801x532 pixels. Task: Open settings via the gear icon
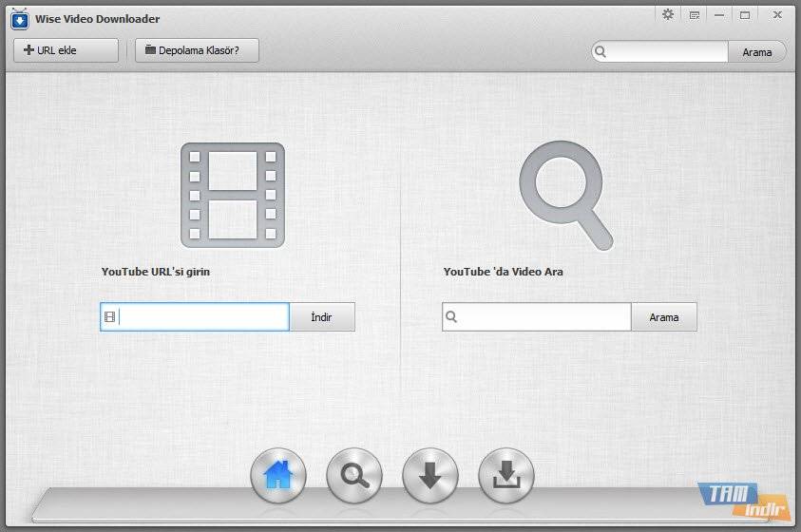coord(668,15)
